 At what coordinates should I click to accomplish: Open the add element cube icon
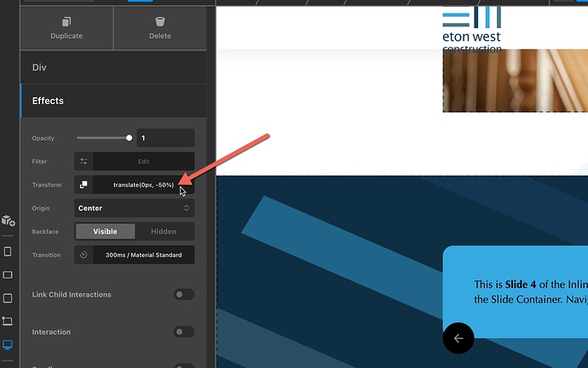9,221
